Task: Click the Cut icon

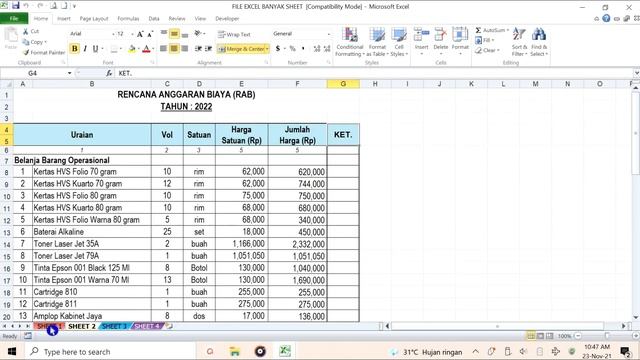Action: (26, 31)
